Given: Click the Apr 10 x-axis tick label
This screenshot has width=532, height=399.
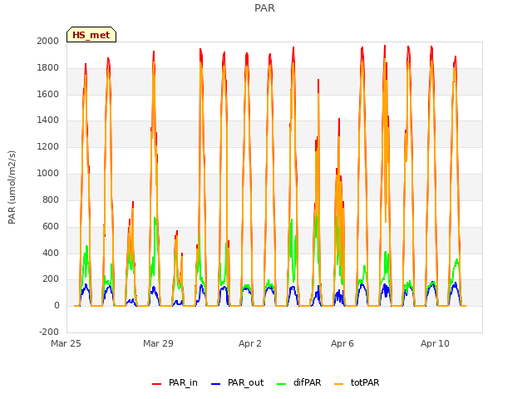Looking at the screenshot, I should tap(435, 343).
